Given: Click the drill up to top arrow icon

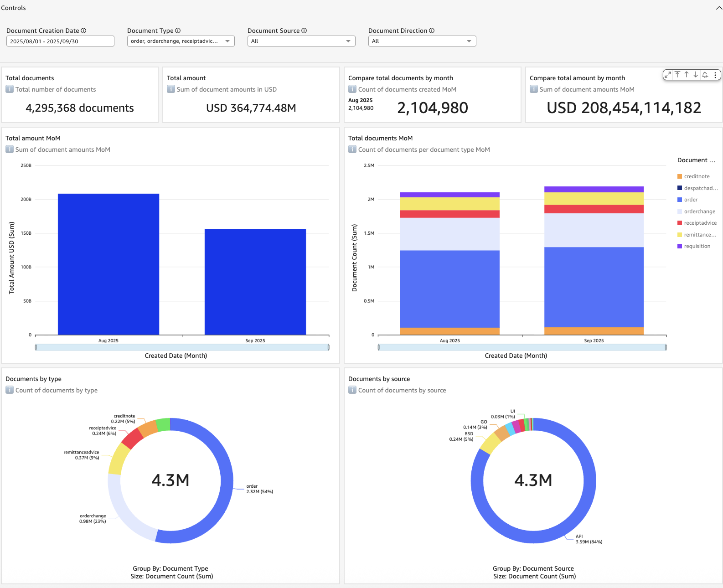Looking at the screenshot, I should (677, 75).
